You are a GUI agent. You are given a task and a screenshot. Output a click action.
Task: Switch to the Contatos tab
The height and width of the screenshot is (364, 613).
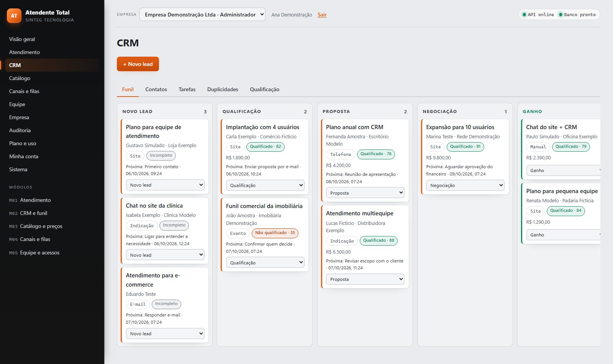pyautogui.click(x=156, y=89)
